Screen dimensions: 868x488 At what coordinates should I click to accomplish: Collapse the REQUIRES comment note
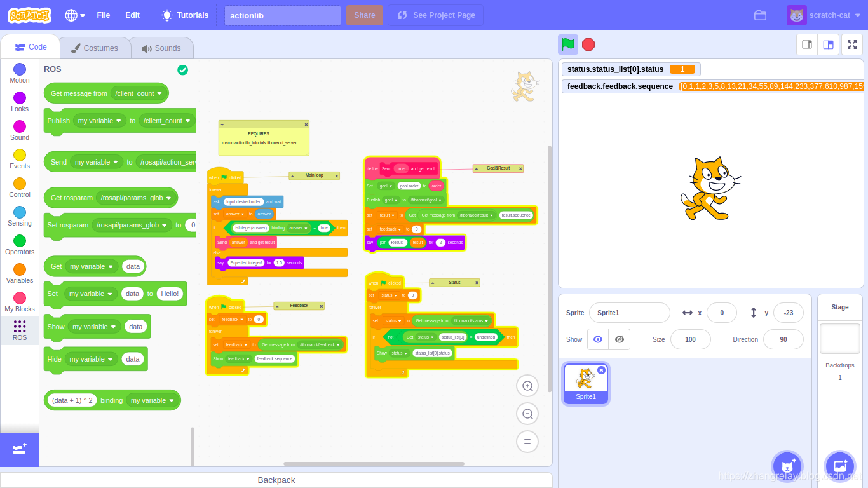(x=222, y=125)
